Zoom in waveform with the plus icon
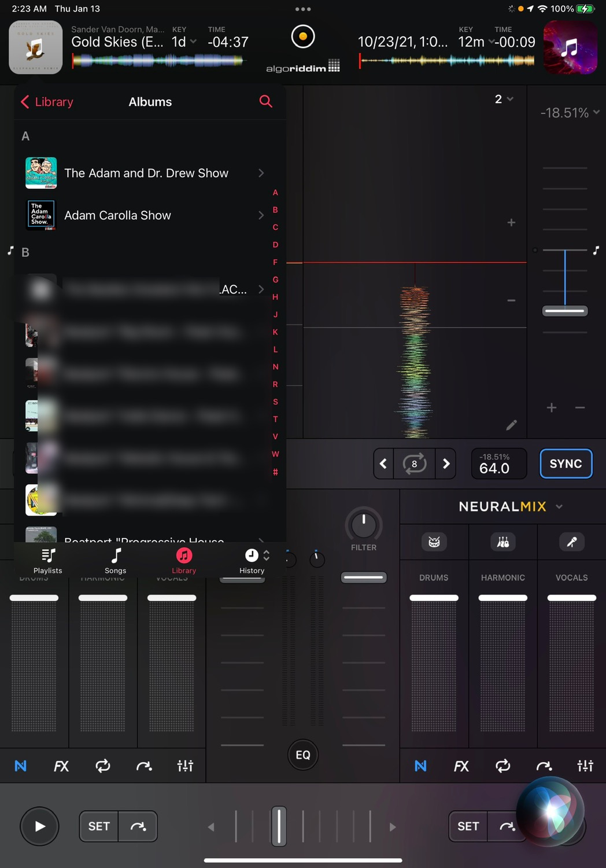This screenshot has width=606, height=868. 511,223
